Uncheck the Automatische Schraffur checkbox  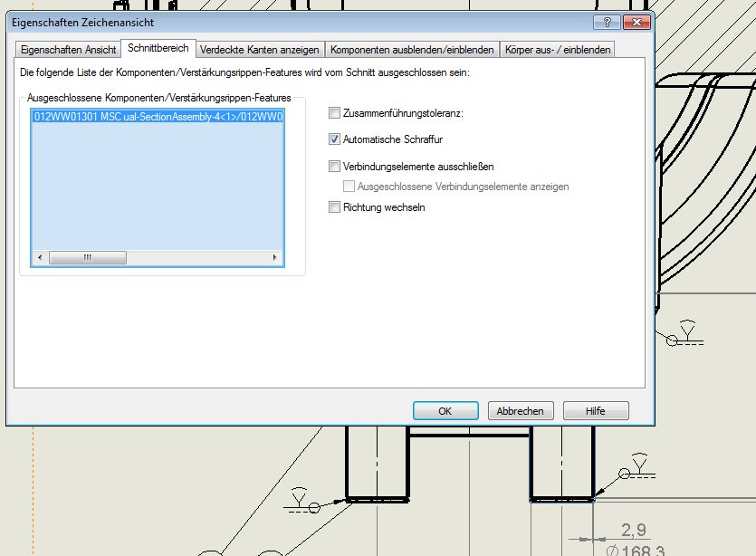[x=335, y=139]
